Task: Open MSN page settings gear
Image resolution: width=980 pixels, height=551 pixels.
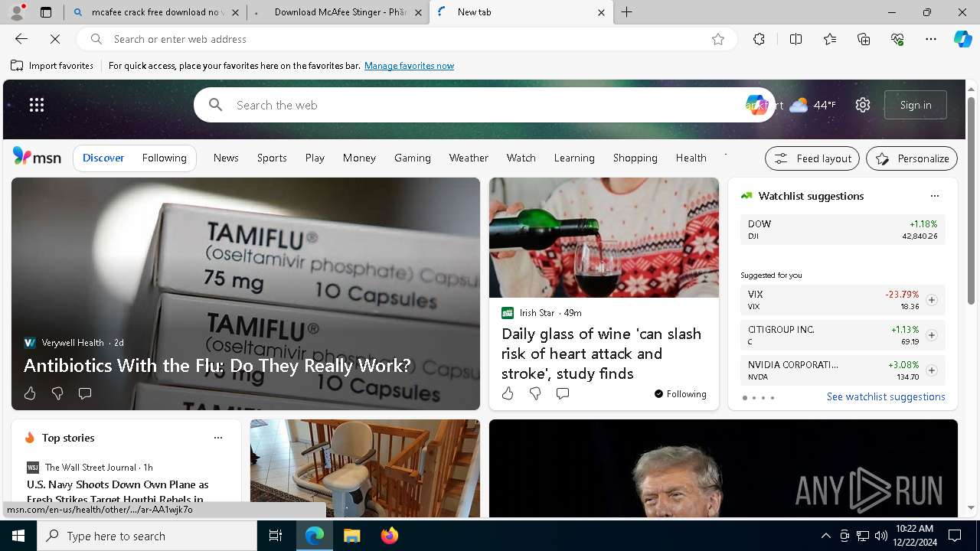Action: tap(863, 105)
